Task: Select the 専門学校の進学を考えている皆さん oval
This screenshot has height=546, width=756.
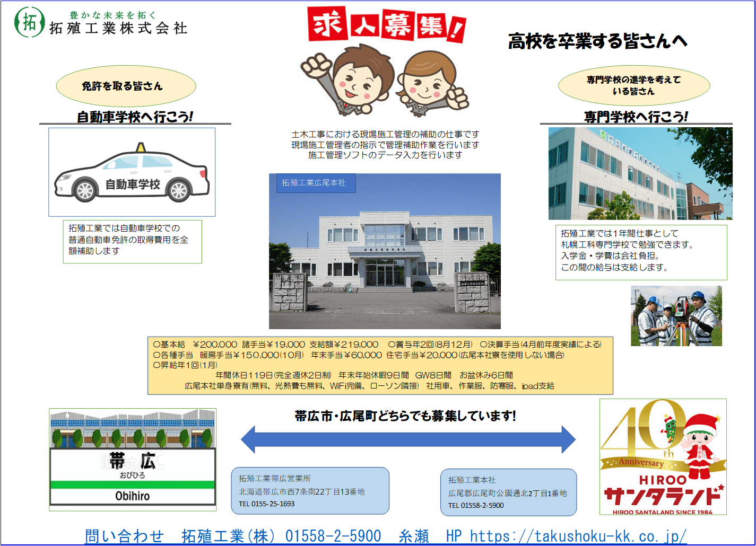Action: (633, 85)
